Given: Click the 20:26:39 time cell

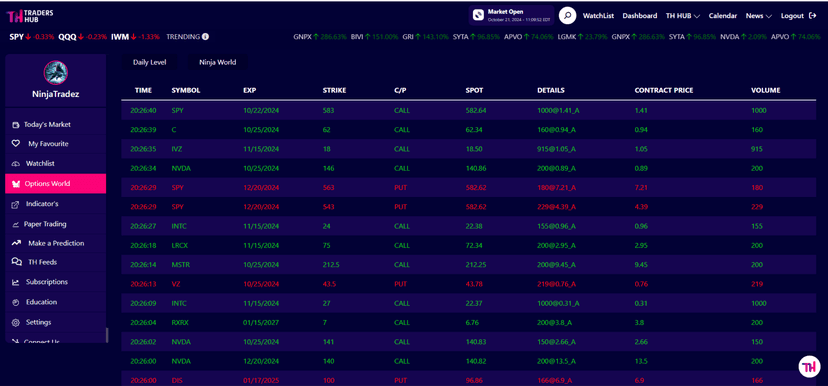Looking at the screenshot, I should click(143, 130).
